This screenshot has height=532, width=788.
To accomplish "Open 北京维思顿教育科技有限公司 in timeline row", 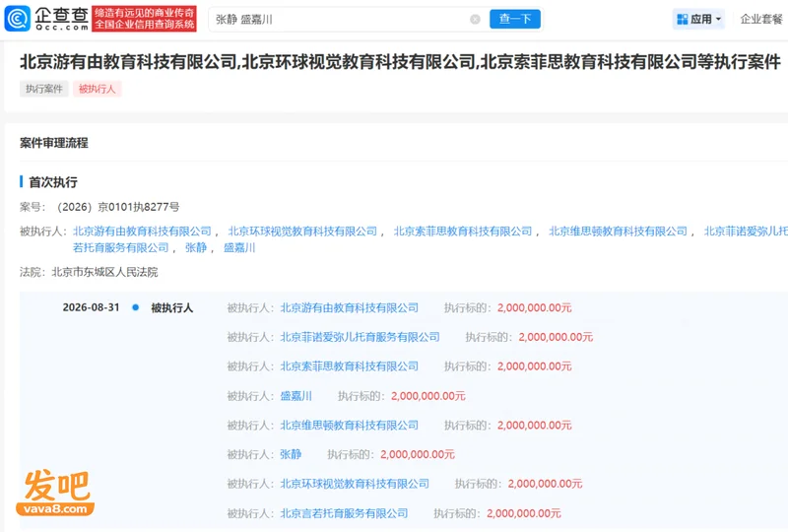I will click(350, 426).
